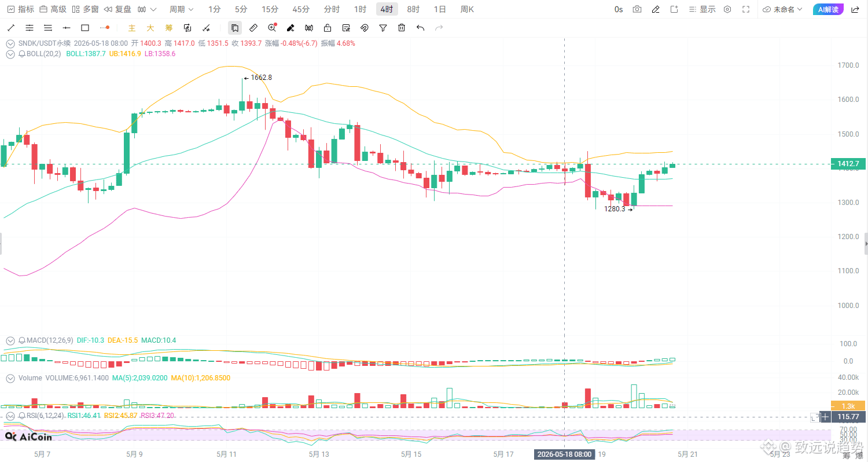Toggle MACD indicator alert bell
The image size is (868, 462).
(x=22, y=340)
